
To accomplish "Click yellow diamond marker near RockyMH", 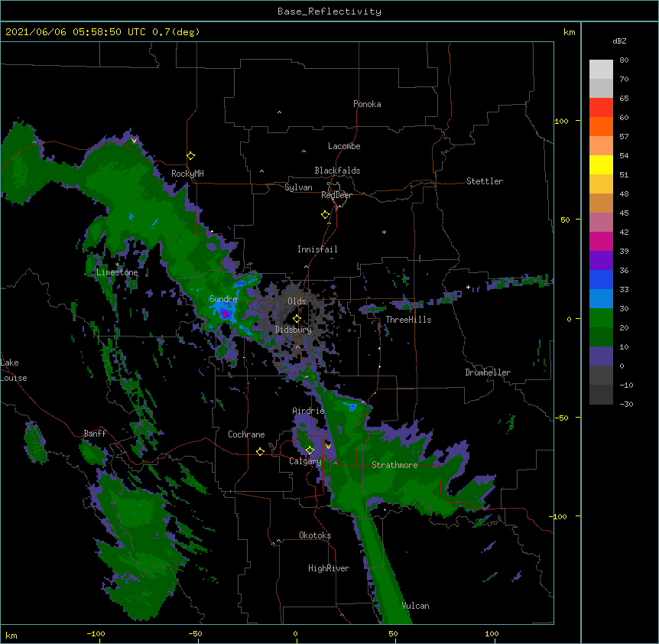I will pos(191,155).
